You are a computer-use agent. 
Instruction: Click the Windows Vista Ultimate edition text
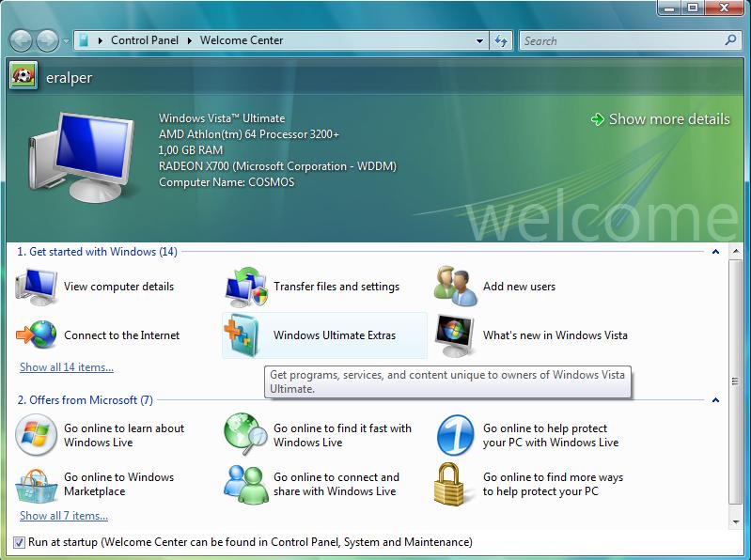pos(222,118)
